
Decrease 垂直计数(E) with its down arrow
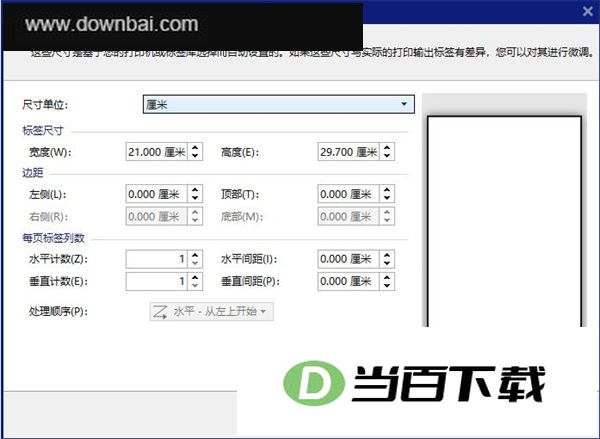pos(195,286)
